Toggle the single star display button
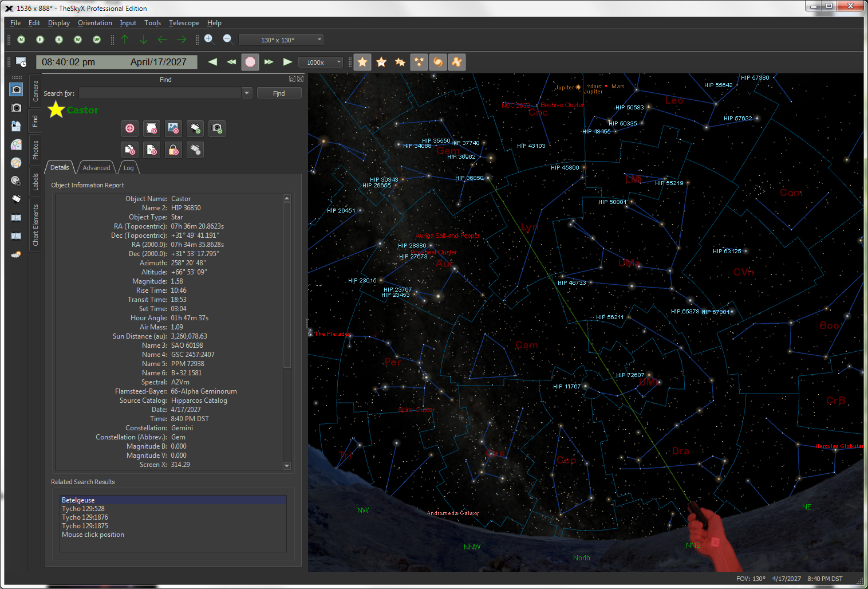 [362, 62]
